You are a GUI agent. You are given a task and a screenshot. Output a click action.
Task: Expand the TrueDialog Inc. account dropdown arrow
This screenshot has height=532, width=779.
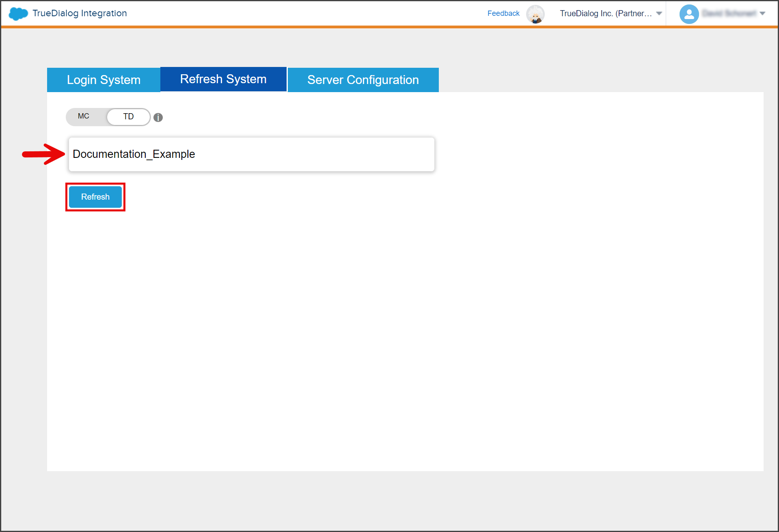click(659, 14)
